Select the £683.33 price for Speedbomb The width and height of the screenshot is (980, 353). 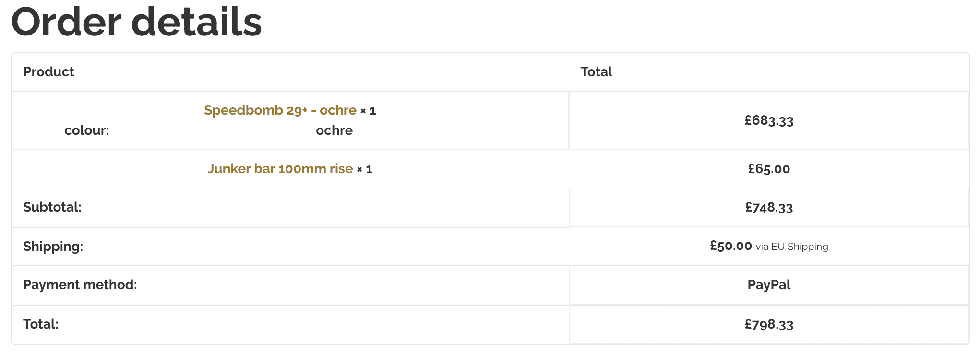pyautogui.click(x=769, y=120)
